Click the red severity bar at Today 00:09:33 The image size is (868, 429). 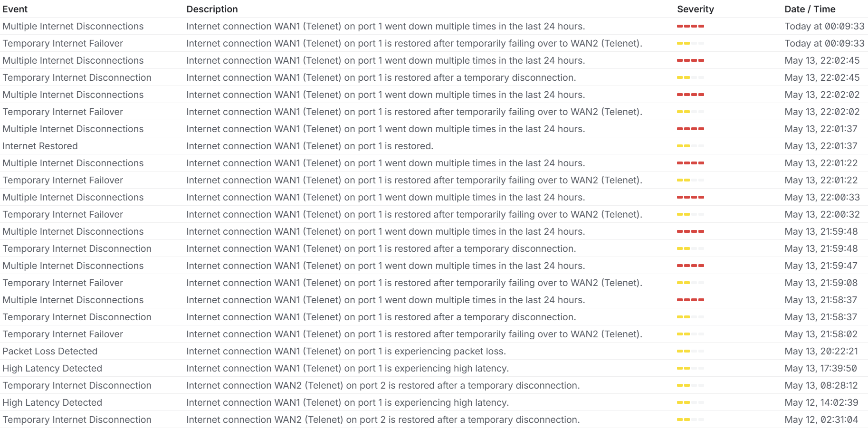click(x=690, y=26)
